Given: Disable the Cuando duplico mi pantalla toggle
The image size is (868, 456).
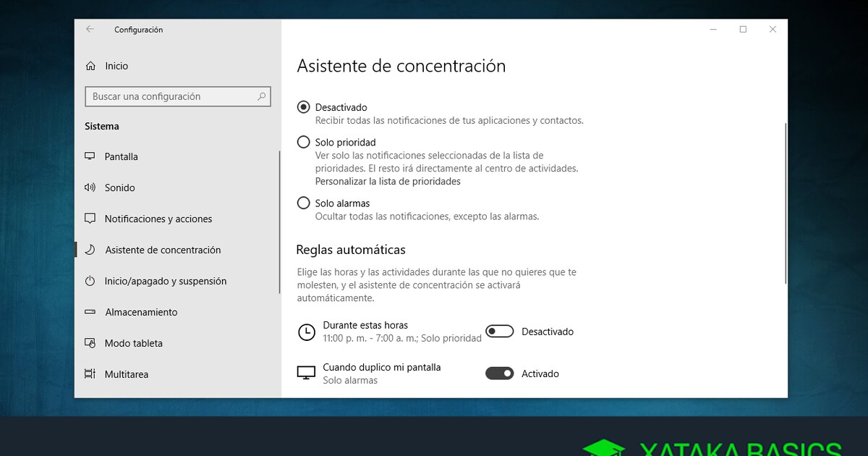Looking at the screenshot, I should 499,373.
